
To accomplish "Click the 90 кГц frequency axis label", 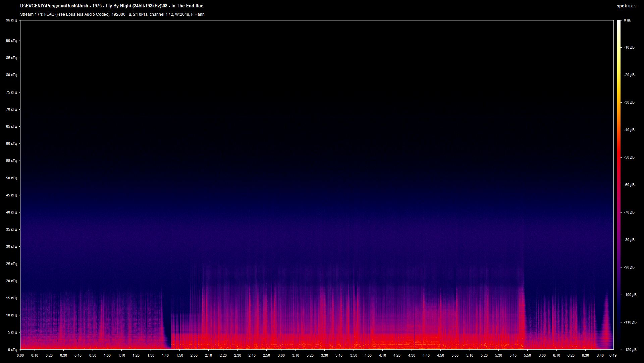I will [11, 41].
